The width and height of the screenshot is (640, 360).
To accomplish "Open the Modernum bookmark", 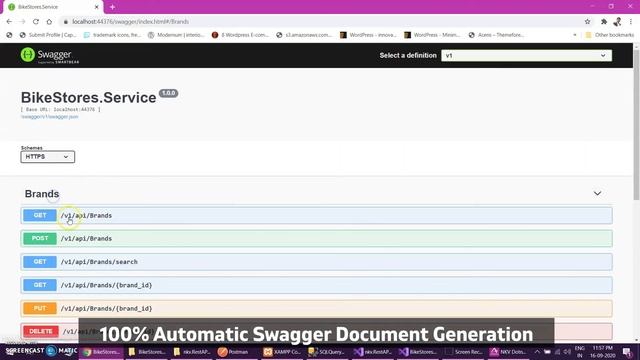I will click(x=176, y=35).
